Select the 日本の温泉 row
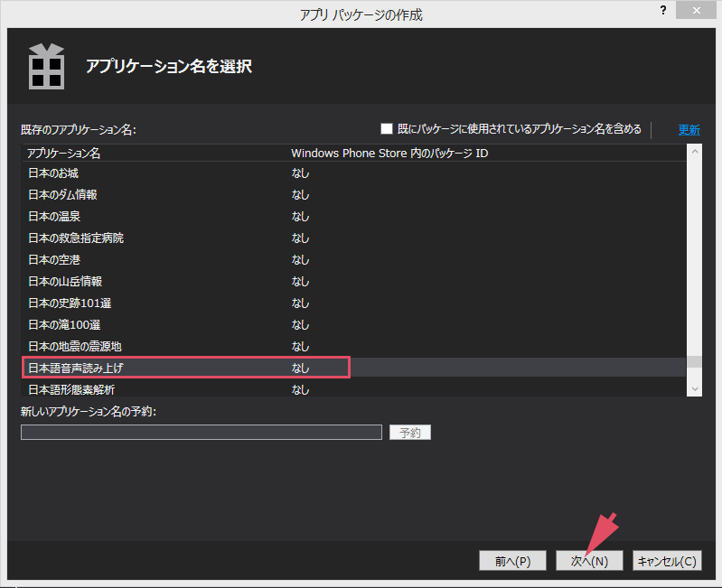 tap(353, 216)
